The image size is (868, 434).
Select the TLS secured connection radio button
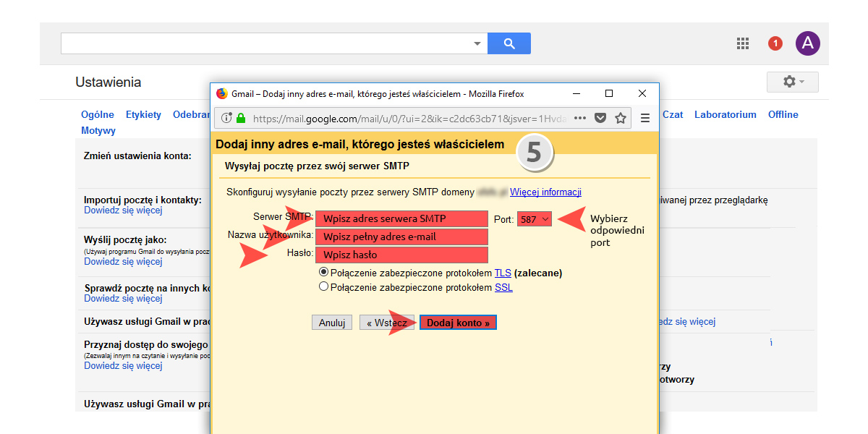[323, 273]
